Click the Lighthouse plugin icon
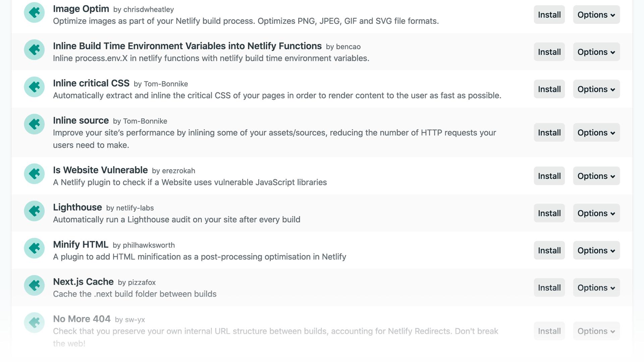 pos(34,211)
